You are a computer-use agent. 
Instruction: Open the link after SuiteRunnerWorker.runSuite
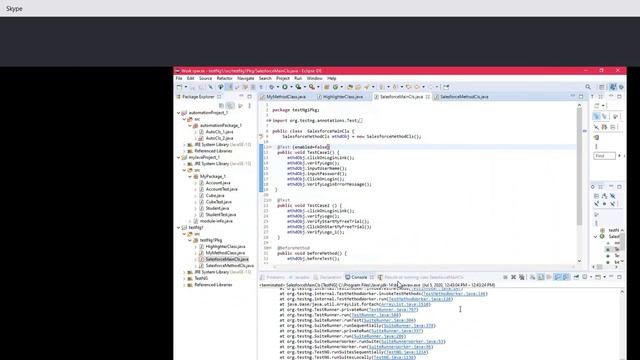click(x=413, y=342)
